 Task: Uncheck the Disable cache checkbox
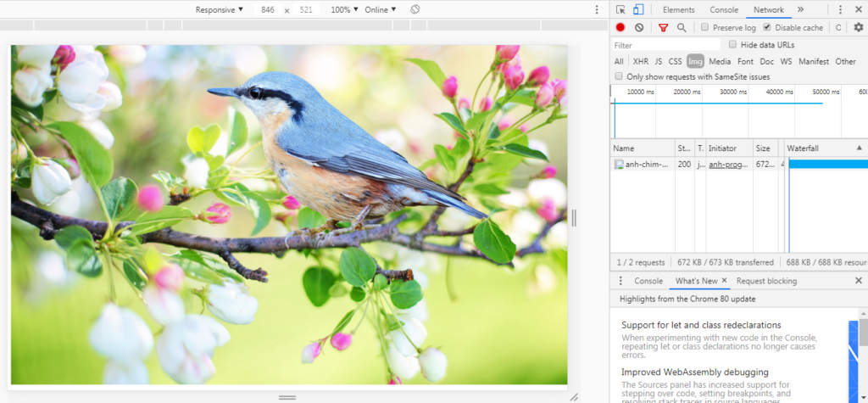click(767, 28)
